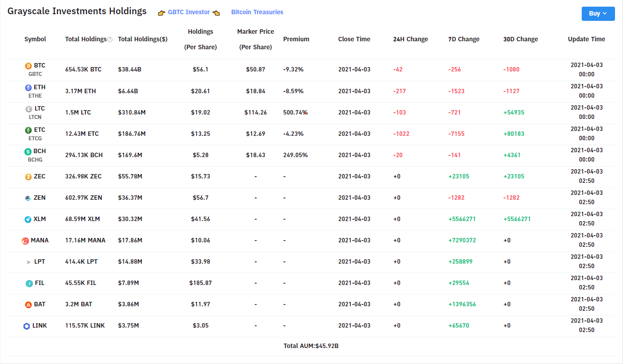This screenshot has height=364, width=623.
Task: Click the Stellar XLM coin icon
Action: pyautogui.click(x=28, y=219)
